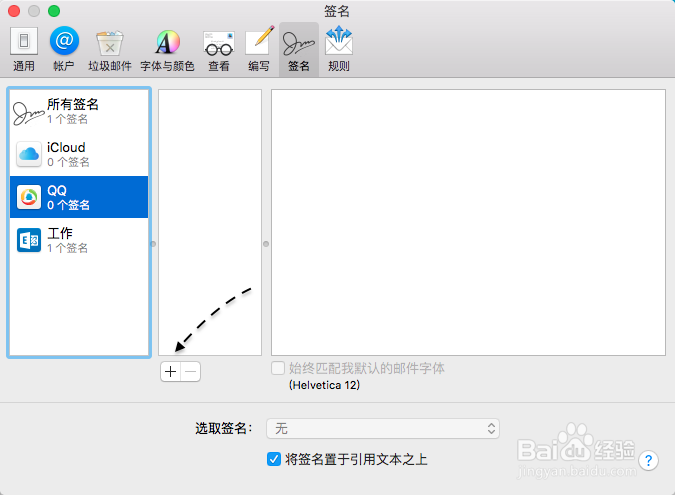Add a new signature with plus button
The height and width of the screenshot is (495, 675).
click(170, 371)
